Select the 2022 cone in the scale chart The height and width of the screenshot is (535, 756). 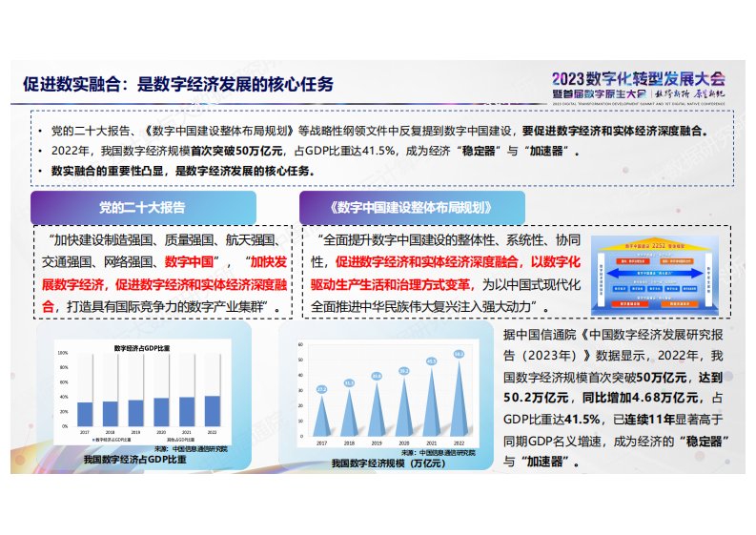(x=459, y=401)
